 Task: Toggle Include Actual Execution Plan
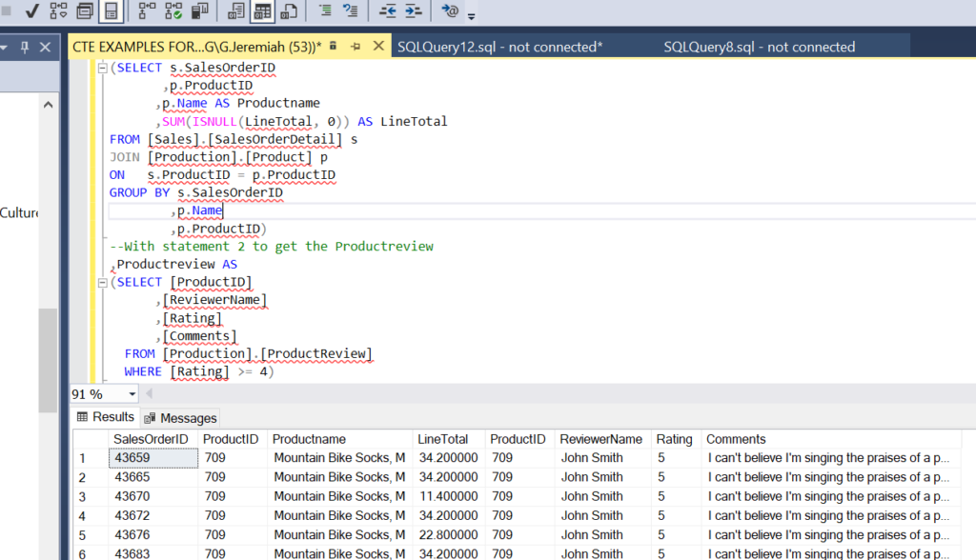pyautogui.click(x=147, y=11)
